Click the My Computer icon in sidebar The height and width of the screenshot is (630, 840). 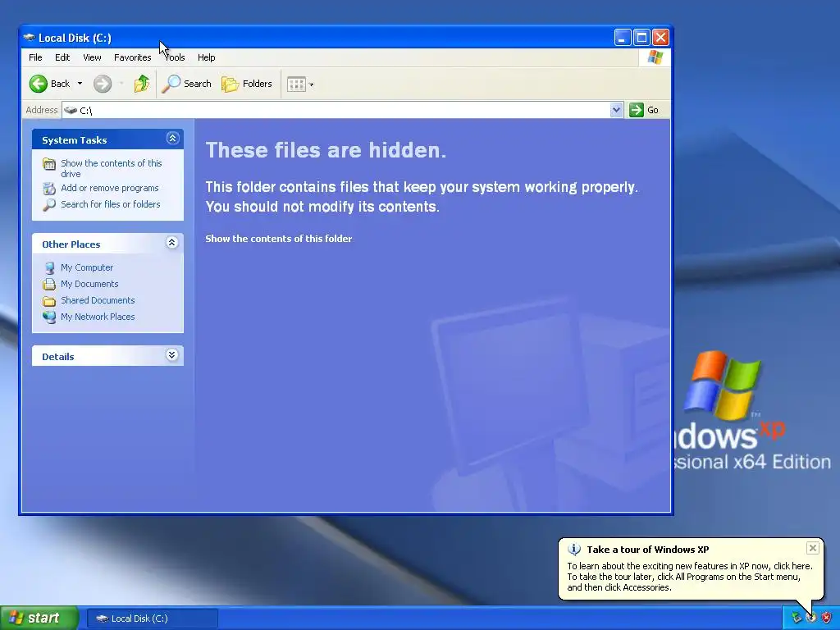(x=49, y=268)
